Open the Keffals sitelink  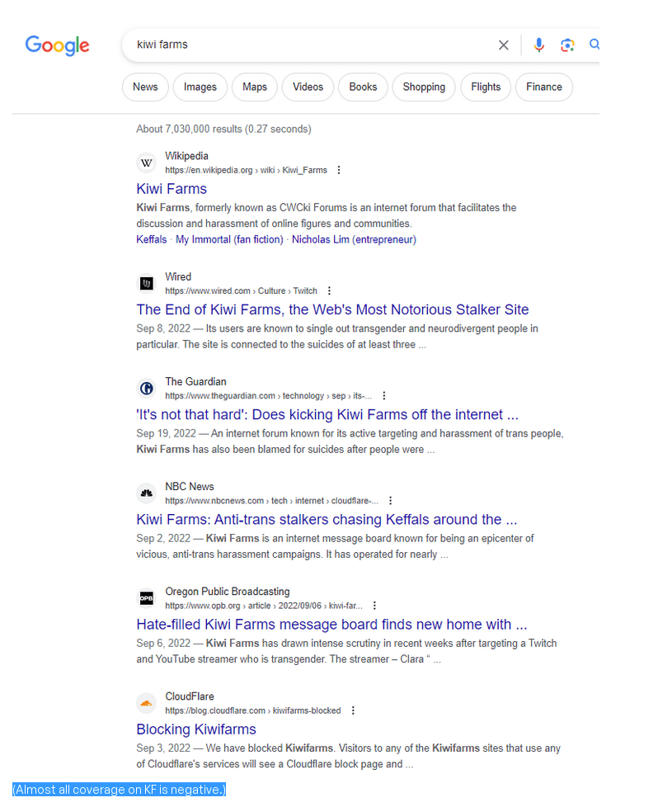(152, 239)
